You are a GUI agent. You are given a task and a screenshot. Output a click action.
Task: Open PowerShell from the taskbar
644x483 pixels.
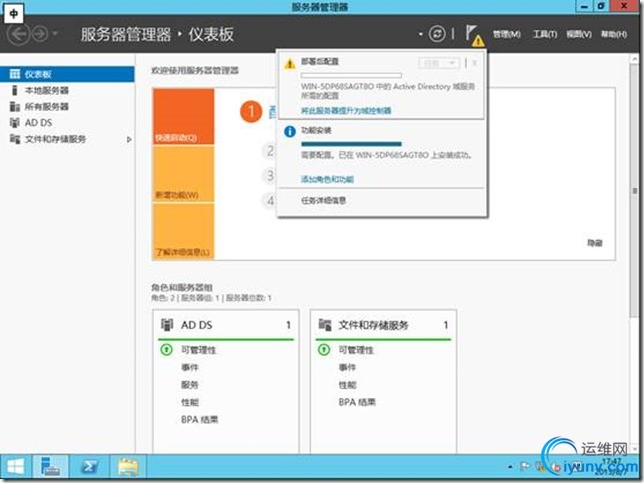pos(90,467)
